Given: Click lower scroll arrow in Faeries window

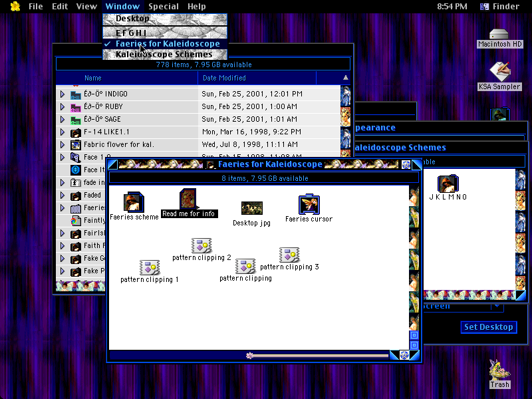Looking at the screenshot, I should point(414,345).
